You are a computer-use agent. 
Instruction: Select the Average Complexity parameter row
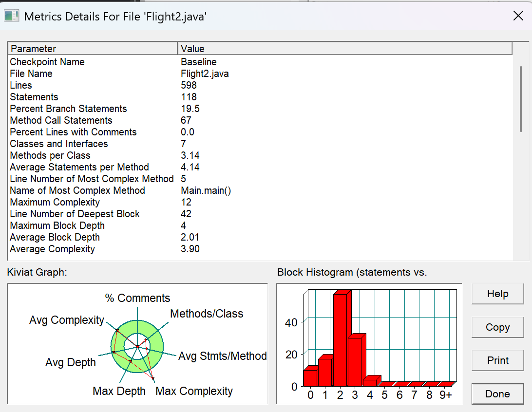click(x=260, y=249)
